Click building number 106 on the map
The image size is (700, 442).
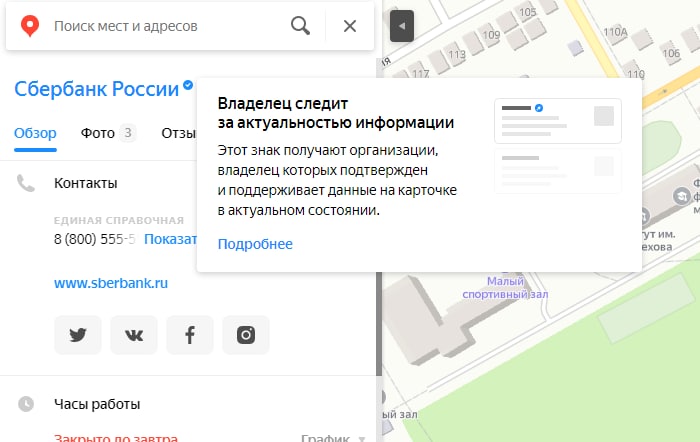(671, 54)
